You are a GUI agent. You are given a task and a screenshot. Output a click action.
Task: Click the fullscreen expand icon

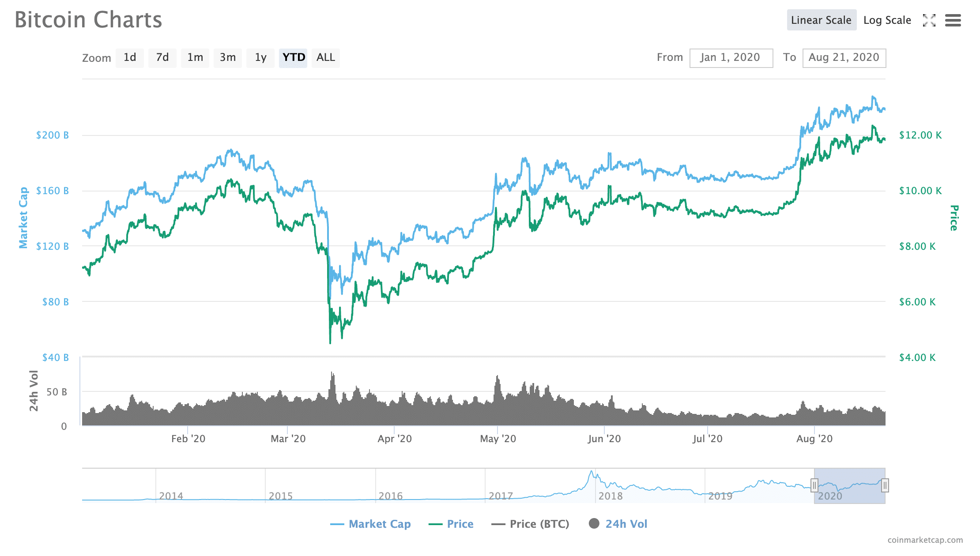tap(929, 20)
